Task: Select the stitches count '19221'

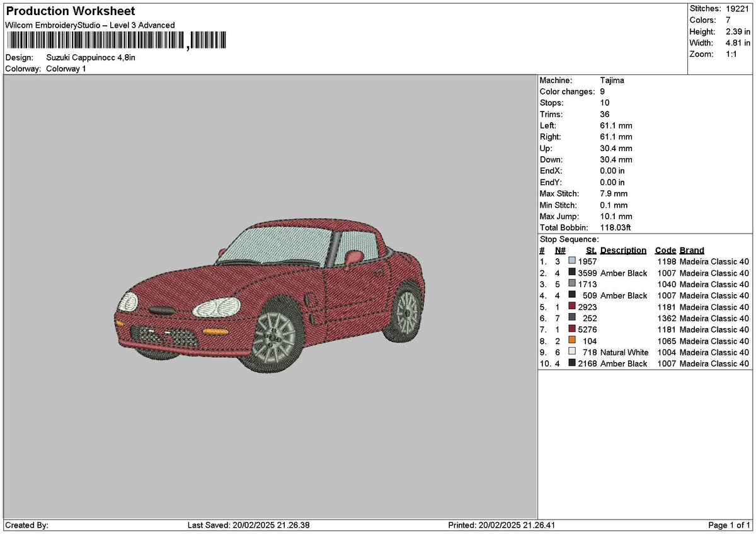Action: [738, 9]
